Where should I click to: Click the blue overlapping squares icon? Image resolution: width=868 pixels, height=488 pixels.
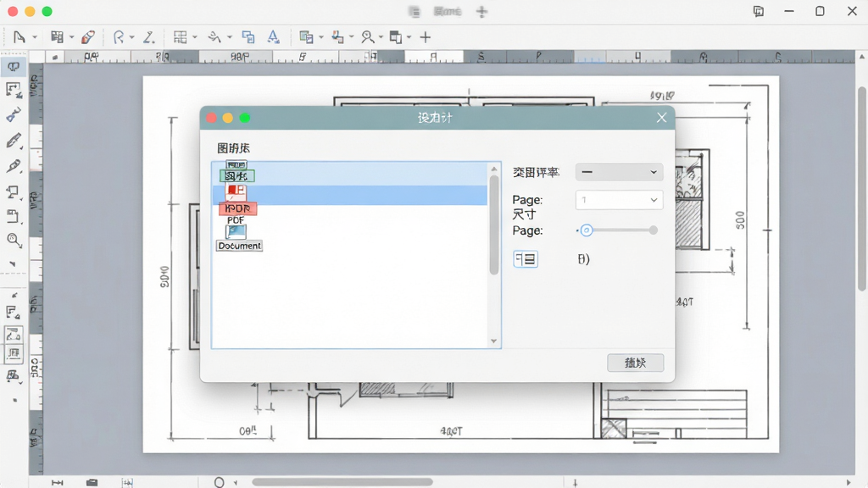(x=248, y=37)
